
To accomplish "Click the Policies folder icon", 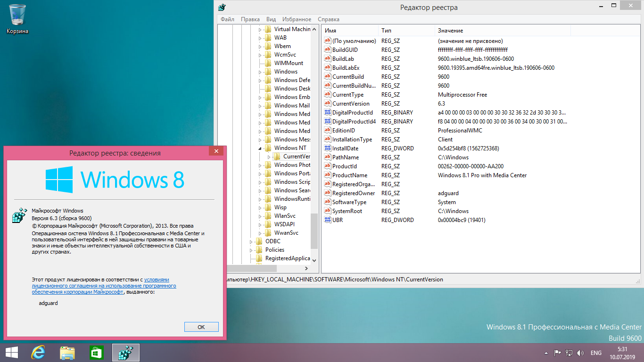I will tap(259, 250).
